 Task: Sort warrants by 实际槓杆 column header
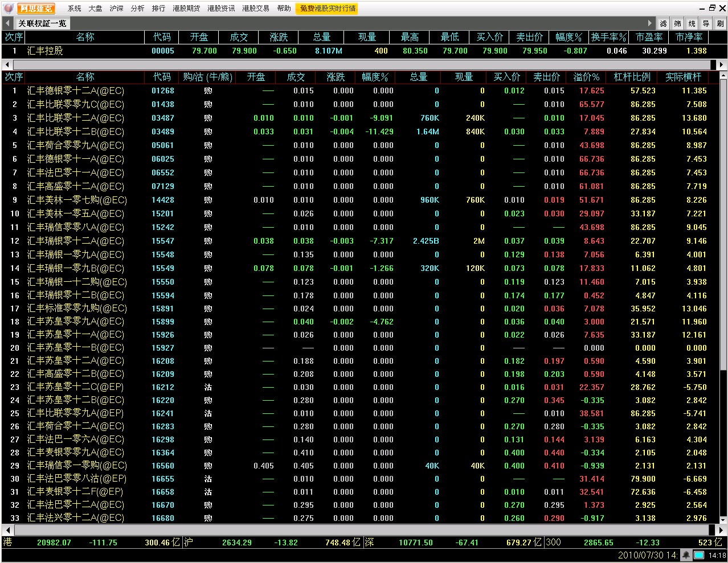683,77
